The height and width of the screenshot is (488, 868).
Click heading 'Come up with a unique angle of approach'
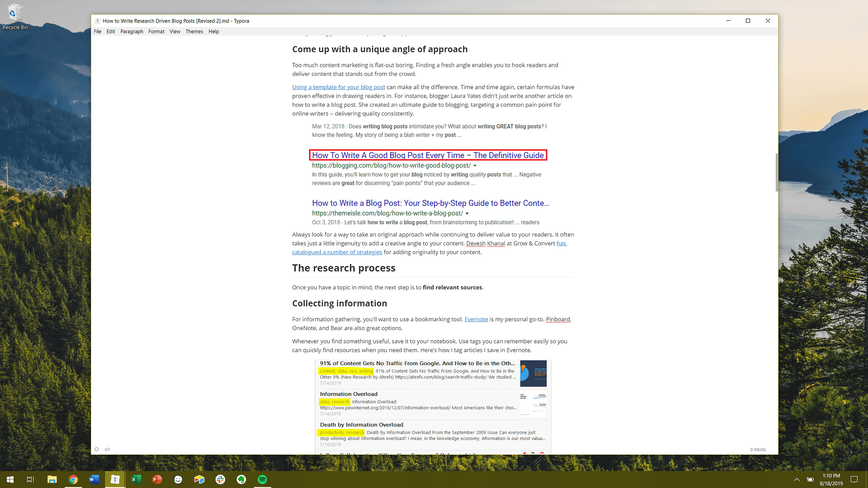click(x=380, y=49)
